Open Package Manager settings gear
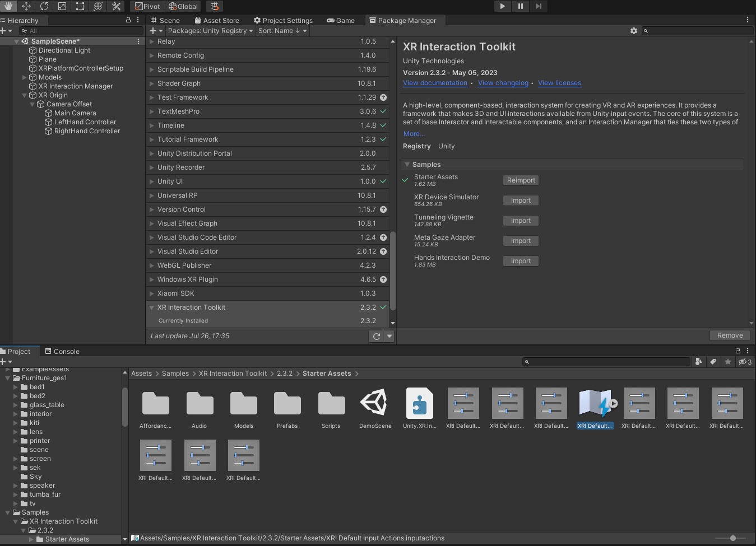 pyautogui.click(x=634, y=31)
